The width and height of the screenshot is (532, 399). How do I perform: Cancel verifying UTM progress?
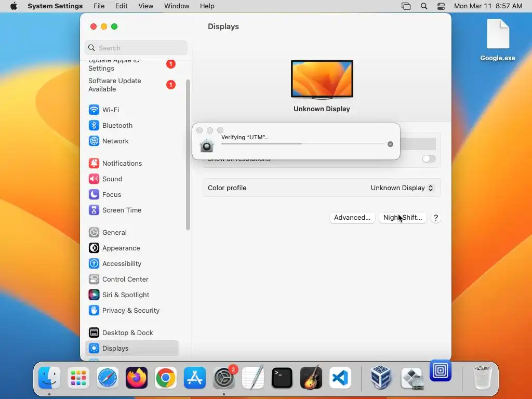pos(390,144)
